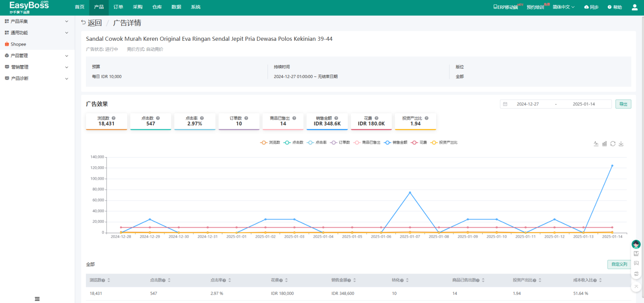Click the customer service avatar icon
Viewport: 644px width, 303px height.
pos(636,244)
